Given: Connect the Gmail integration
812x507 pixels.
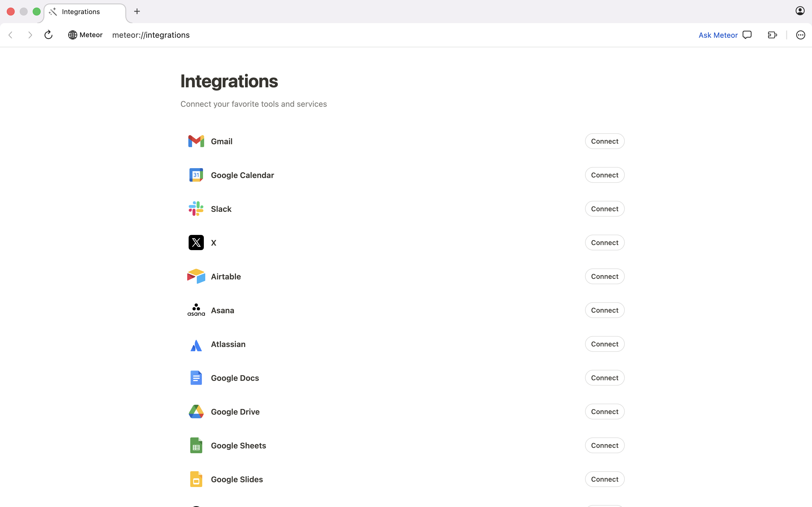Looking at the screenshot, I should click(605, 141).
